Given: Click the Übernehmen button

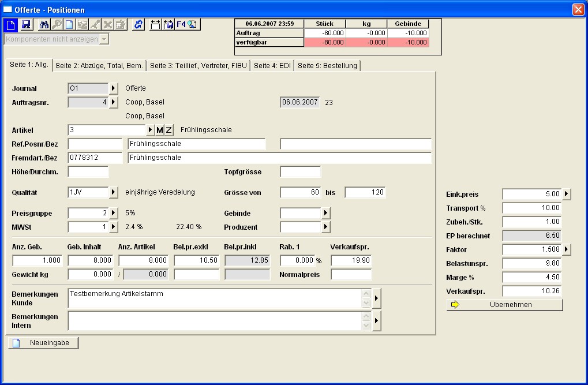Looking at the screenshot, I should [505, 305].
